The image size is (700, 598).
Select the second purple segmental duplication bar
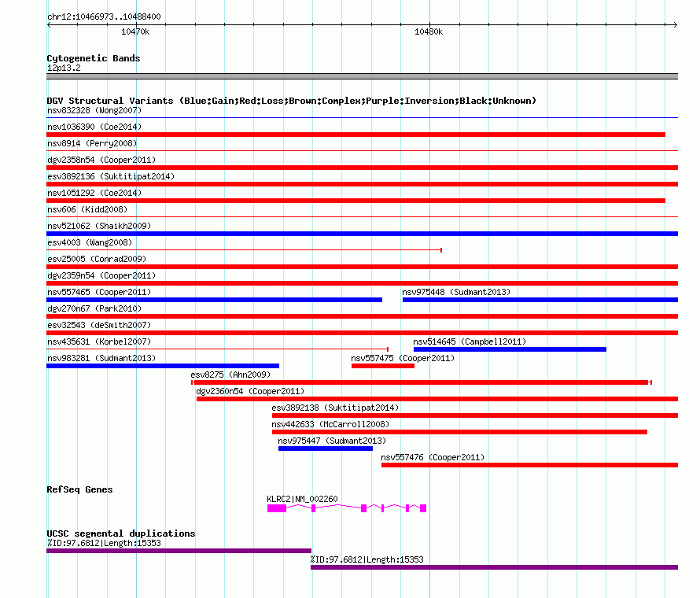[x=494, y=567]
